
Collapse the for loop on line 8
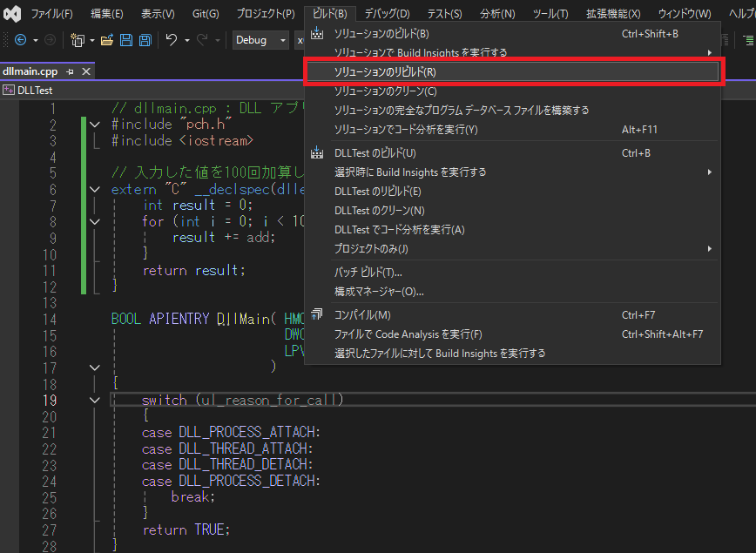[95, 221]
